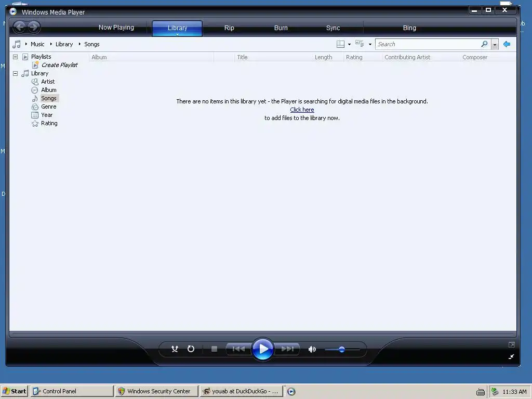532x399 pixels.
Task: Sort by the Rating column header
Action: (363, 57)
